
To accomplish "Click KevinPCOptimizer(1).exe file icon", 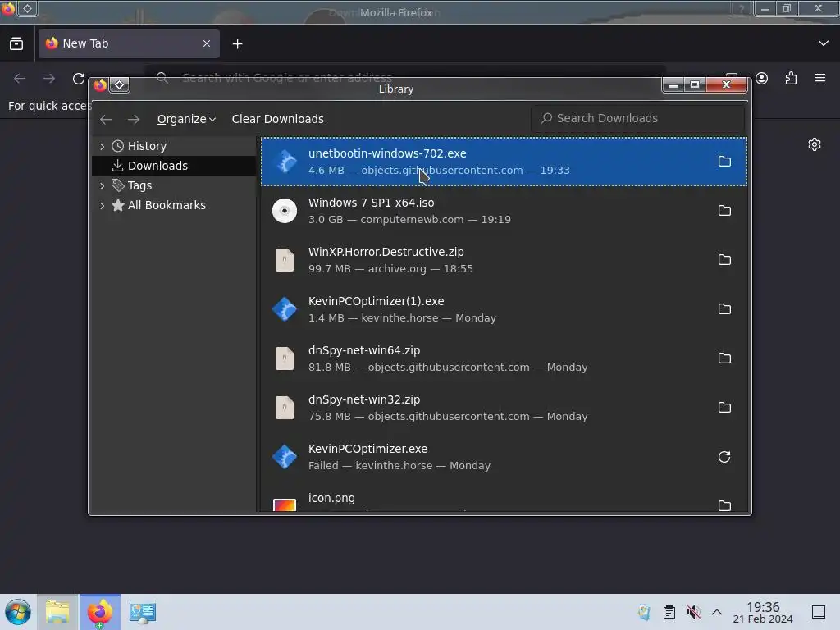I will 285,309.
